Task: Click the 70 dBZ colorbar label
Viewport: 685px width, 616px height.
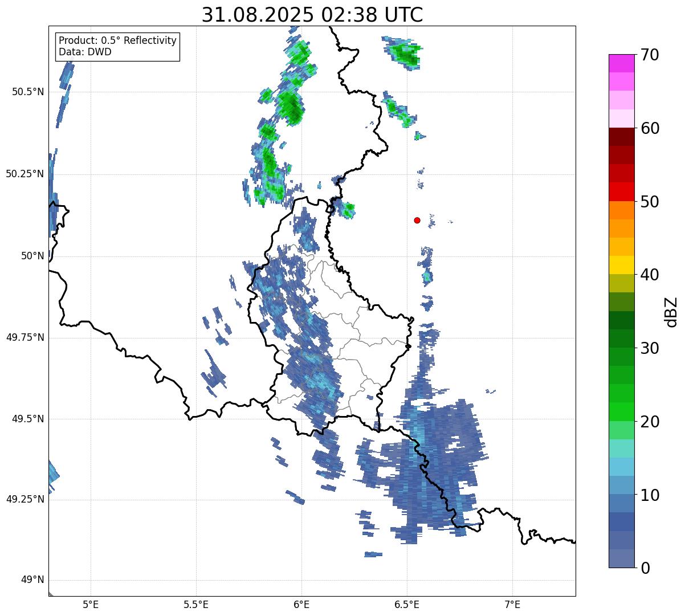Action: 649,55
